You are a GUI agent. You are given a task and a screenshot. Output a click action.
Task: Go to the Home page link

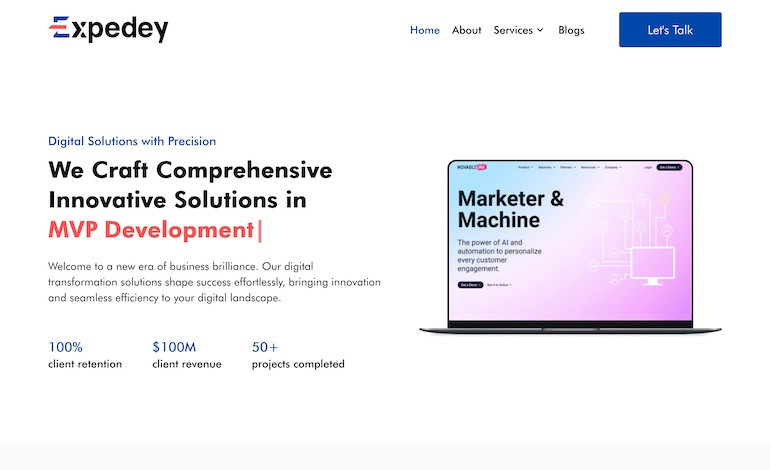pyautogui.click(x=424, y=30)
